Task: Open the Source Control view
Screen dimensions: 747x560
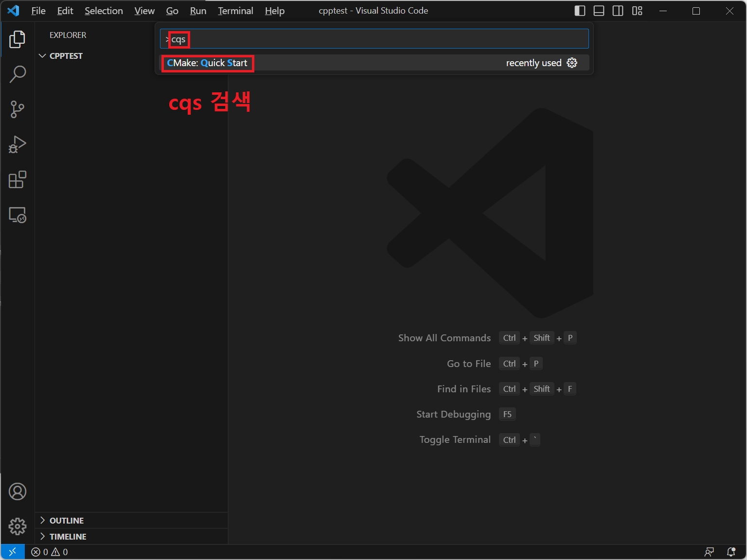Action: (18, 109)
